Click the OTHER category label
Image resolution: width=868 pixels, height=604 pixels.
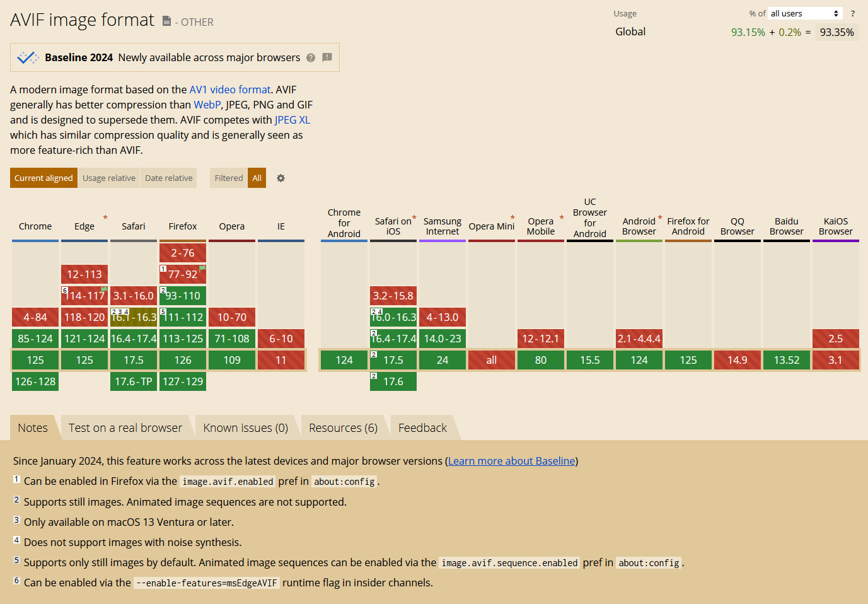[x=197, y=22]
